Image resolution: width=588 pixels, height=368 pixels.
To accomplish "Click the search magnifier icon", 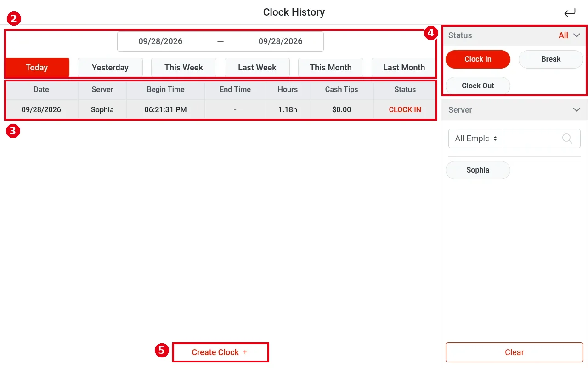I will (x=567, y=138).
